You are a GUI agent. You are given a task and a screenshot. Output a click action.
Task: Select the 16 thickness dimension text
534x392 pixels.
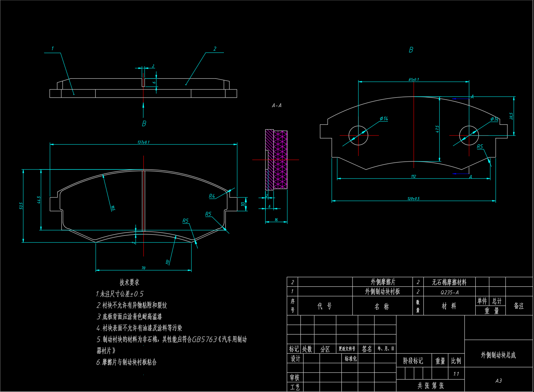(276, 220)
